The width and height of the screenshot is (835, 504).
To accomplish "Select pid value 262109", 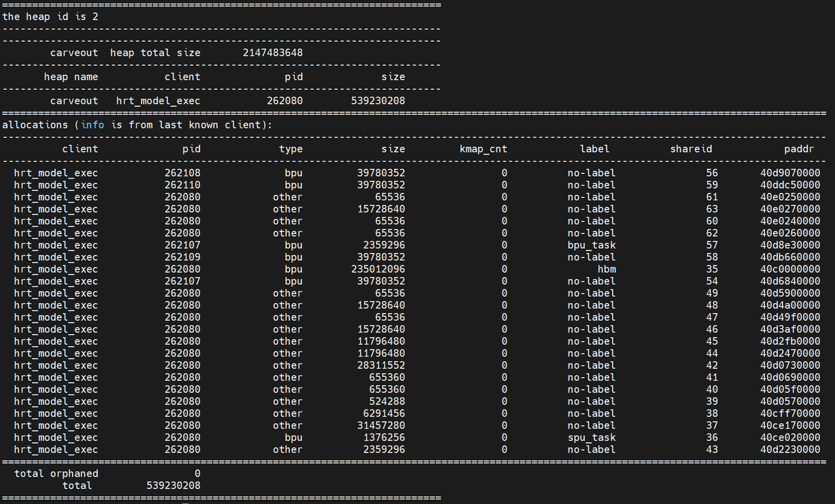I will pos(182,257).
